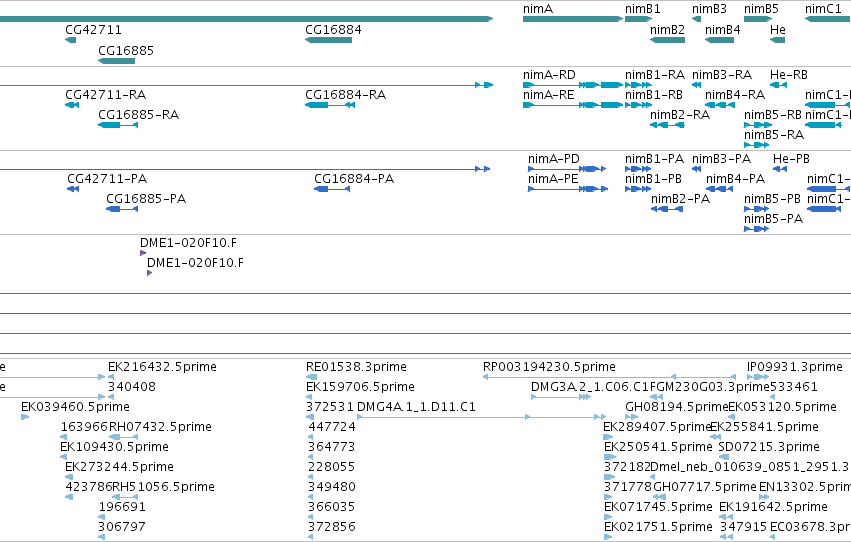Select the CG42711-PA protein feature
The image size is (851, 542).
pos(73,189)
